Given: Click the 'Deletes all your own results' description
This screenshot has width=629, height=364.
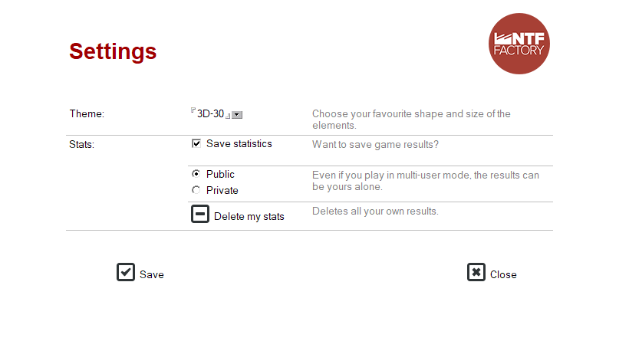Looking at the screenshot, I should [375, 212].
